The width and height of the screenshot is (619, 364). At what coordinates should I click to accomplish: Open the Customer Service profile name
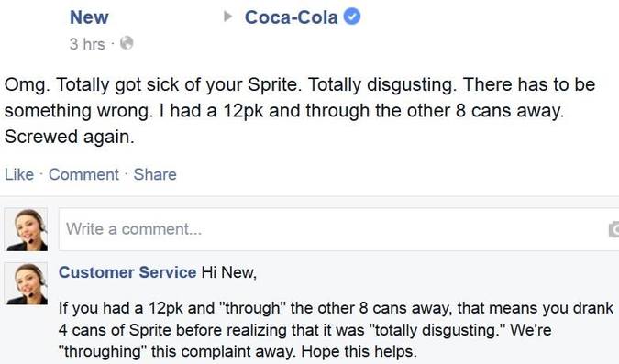(x=127, y=272)
